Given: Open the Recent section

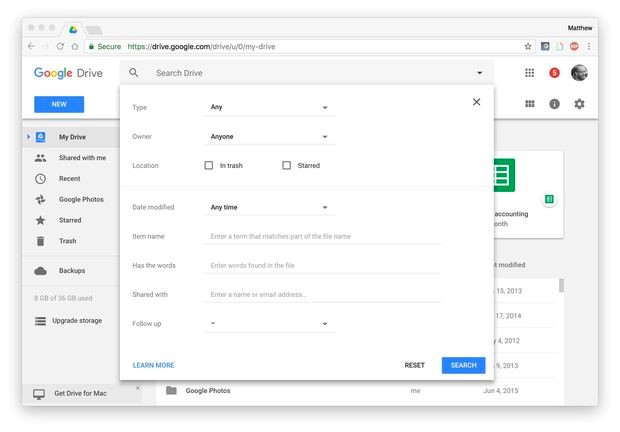Looking at the screenshot, I should pyautogui.click(x=69, y=178).
